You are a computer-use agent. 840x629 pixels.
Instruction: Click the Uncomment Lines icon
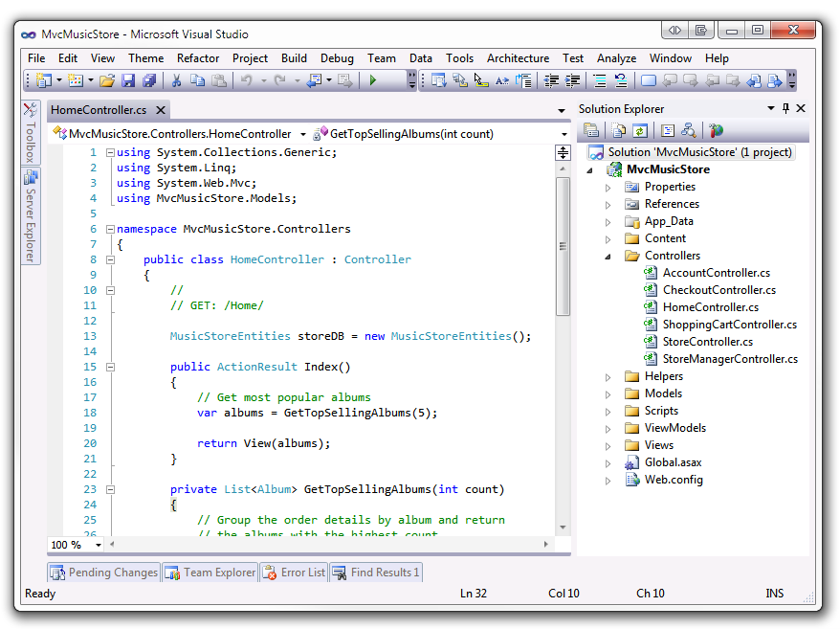point(621,80)
